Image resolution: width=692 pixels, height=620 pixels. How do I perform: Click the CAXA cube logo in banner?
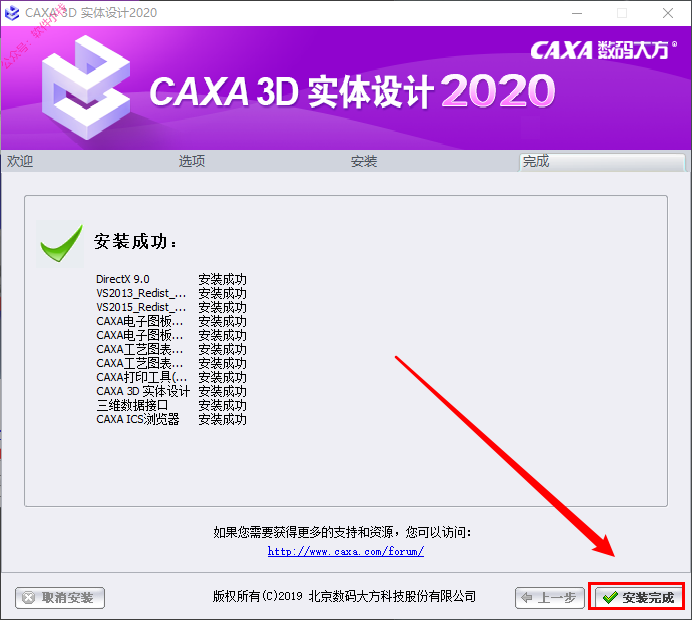tap(86, 87)
